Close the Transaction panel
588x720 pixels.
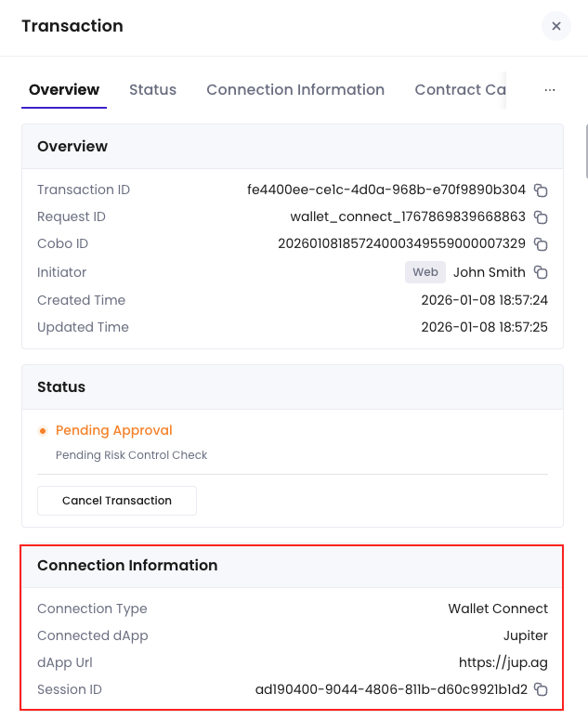[x=555, y=26]
